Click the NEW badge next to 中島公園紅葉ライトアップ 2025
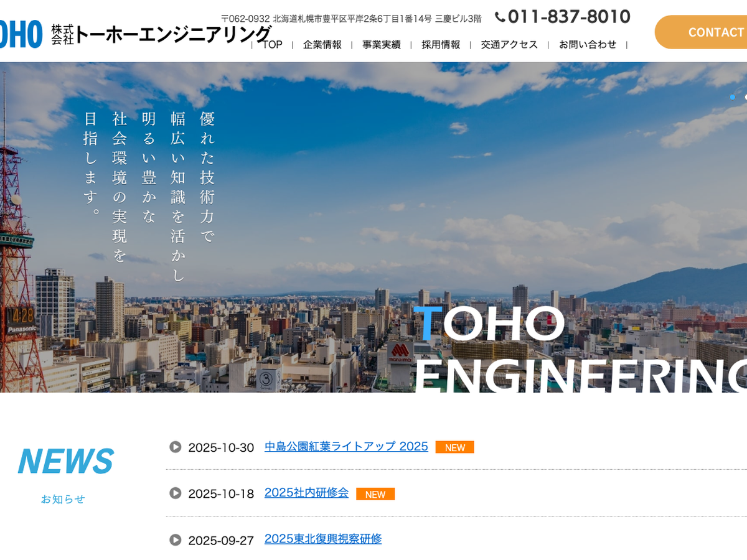Image resolution: width=747 pixels, height=560 pixels. [454, 447]
